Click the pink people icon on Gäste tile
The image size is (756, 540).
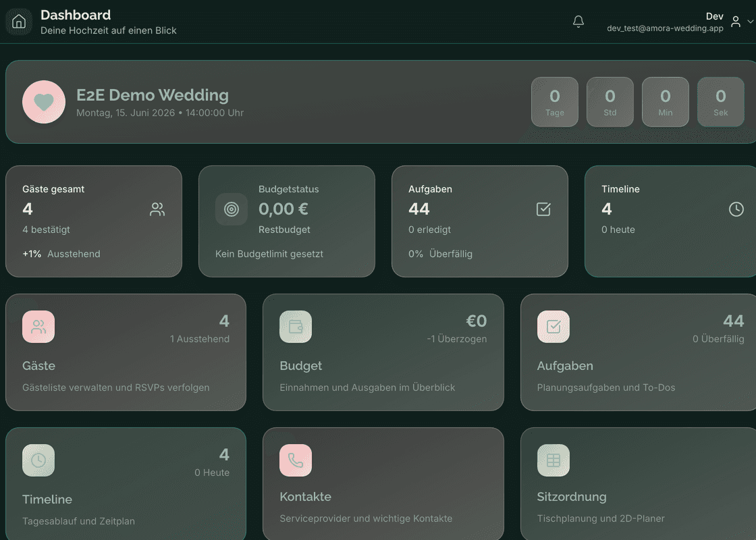pyautogui.click(x=38, y=327)
